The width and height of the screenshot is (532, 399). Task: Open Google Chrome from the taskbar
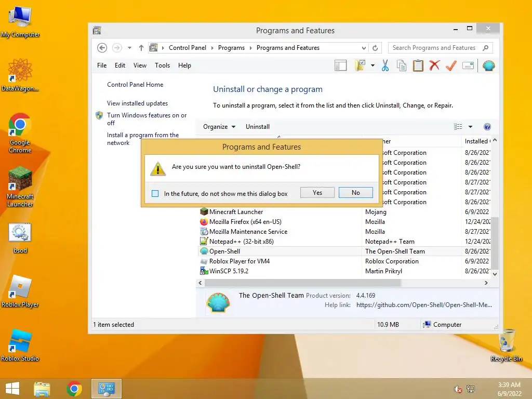pos(74,389)
